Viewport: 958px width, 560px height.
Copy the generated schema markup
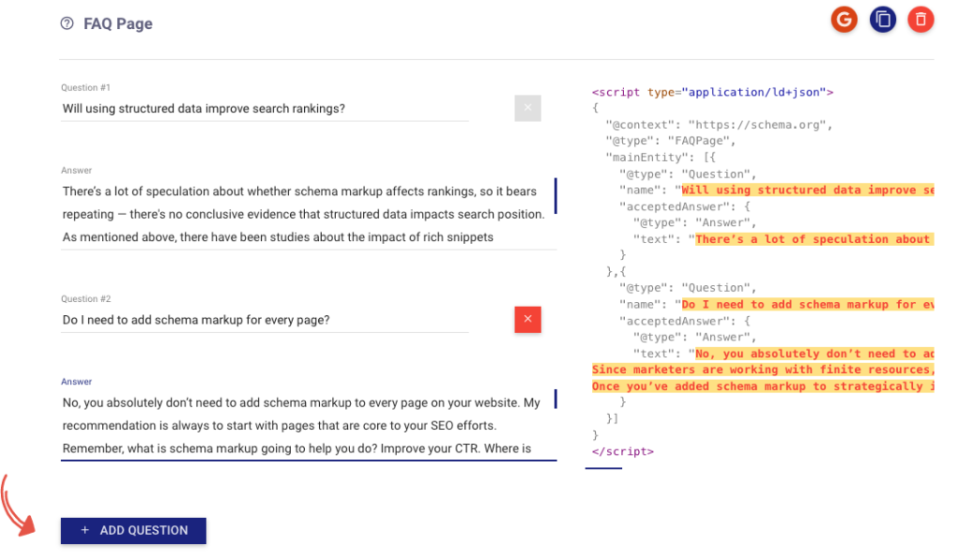click(882, 19)
